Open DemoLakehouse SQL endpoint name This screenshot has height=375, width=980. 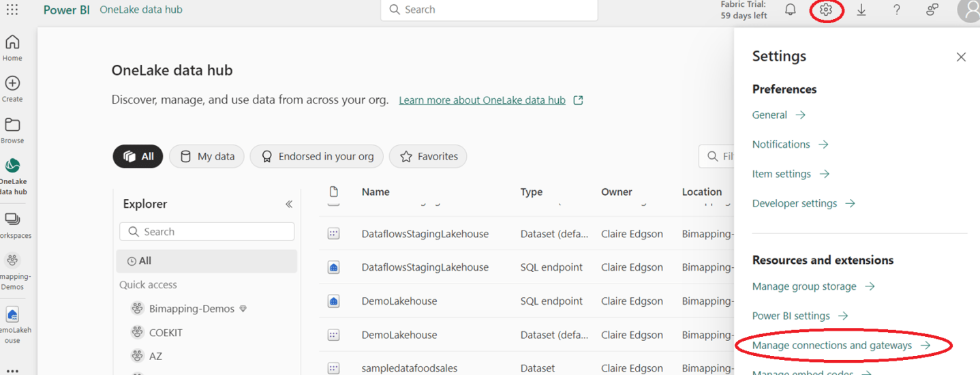(399, 301)
